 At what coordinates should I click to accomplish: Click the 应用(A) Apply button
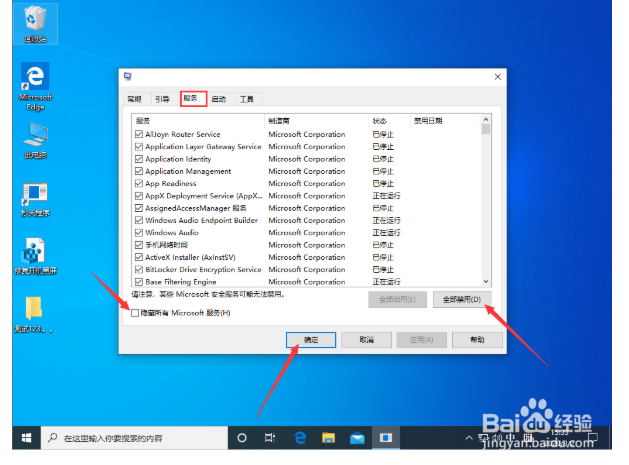pyautogui.click(x=422, y=340)
